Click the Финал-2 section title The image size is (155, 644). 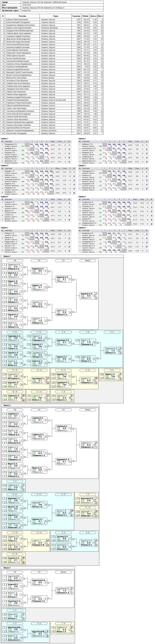[x=7, y=405]
